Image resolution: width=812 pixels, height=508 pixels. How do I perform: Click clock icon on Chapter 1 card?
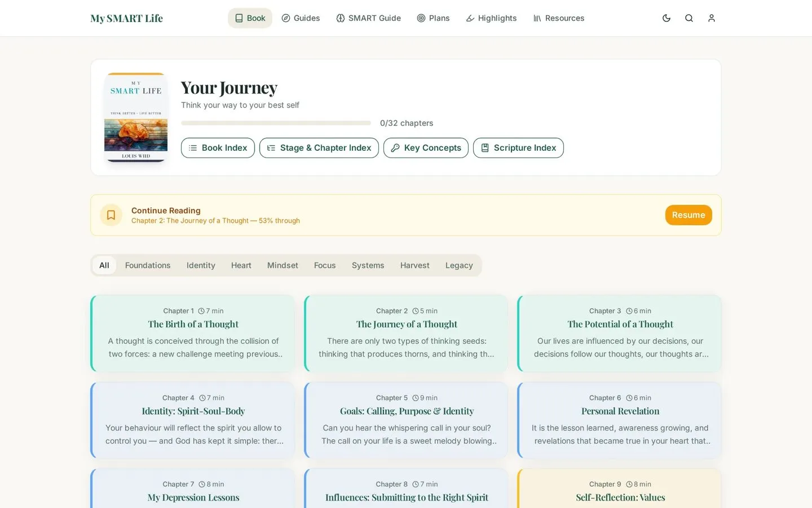point(201,311)
